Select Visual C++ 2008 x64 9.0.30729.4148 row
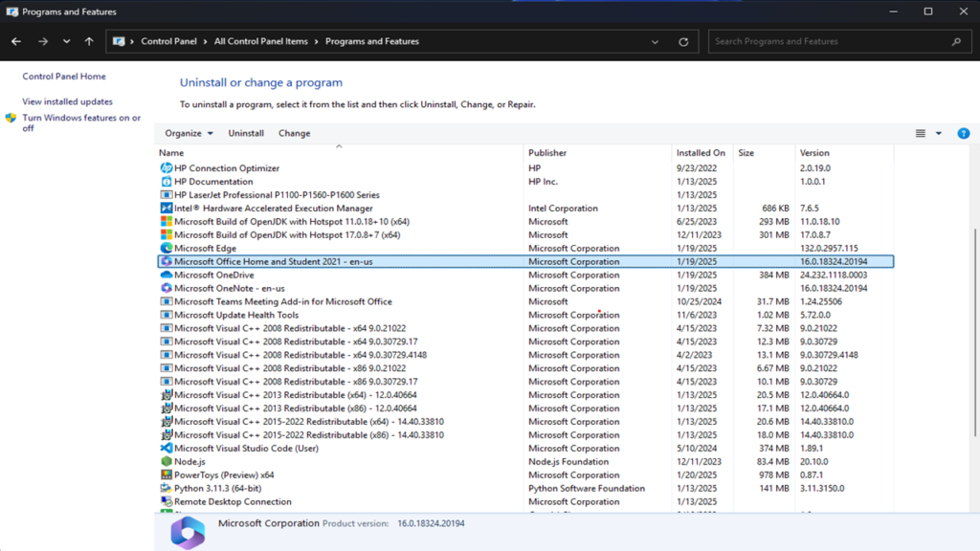Screen dimensions: 980x551 525,355
